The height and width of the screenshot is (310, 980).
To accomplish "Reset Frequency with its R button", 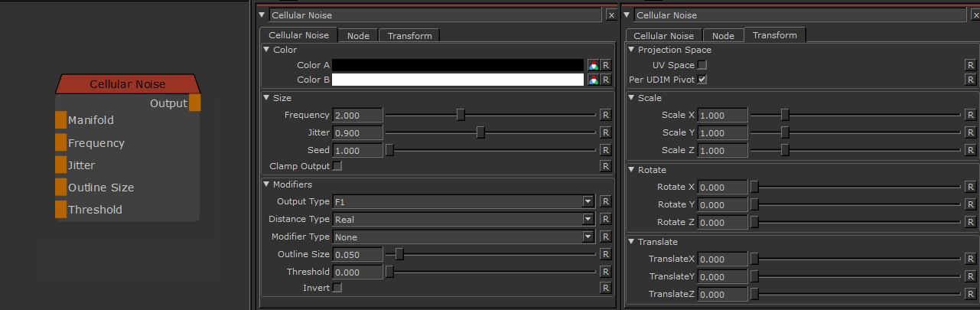I will point(605,115).
